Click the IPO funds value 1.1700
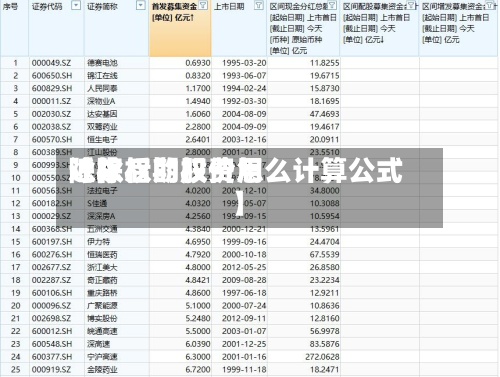 point(198,88)
